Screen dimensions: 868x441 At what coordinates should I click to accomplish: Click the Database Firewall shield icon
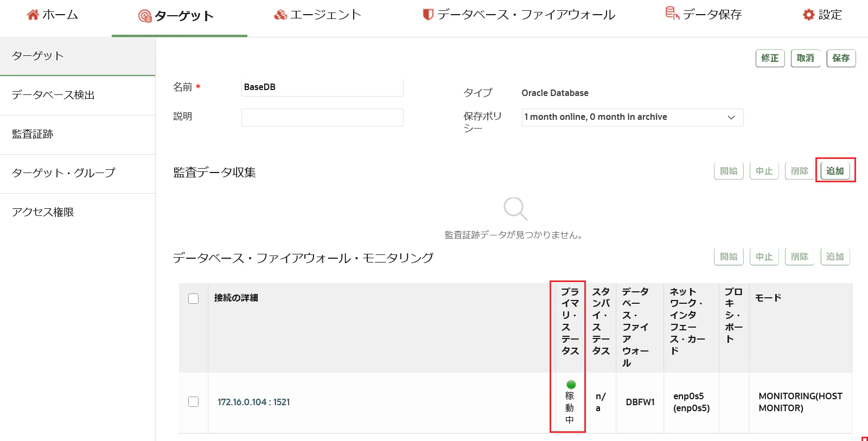click(428, 15)
